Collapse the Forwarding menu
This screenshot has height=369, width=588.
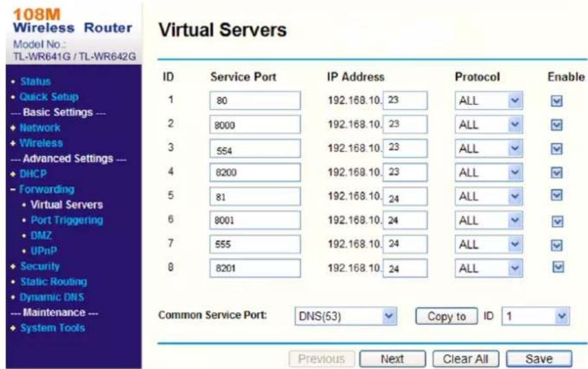(47, 189)
